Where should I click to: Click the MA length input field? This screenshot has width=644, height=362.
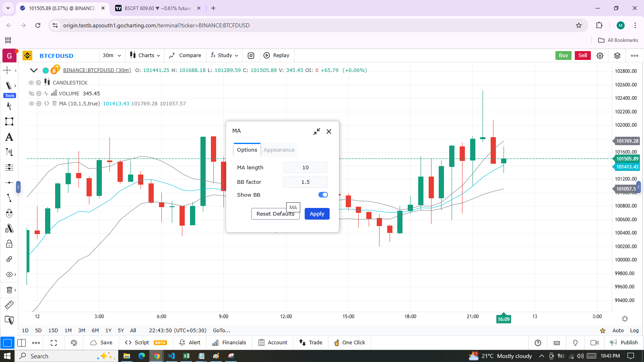pyautogui.click(x=305, y=168)
